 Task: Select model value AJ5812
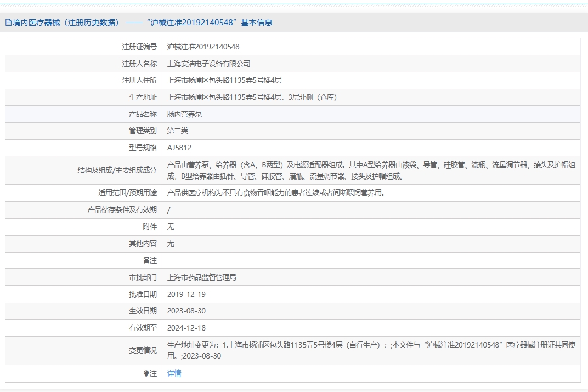(x=179, y=148)
